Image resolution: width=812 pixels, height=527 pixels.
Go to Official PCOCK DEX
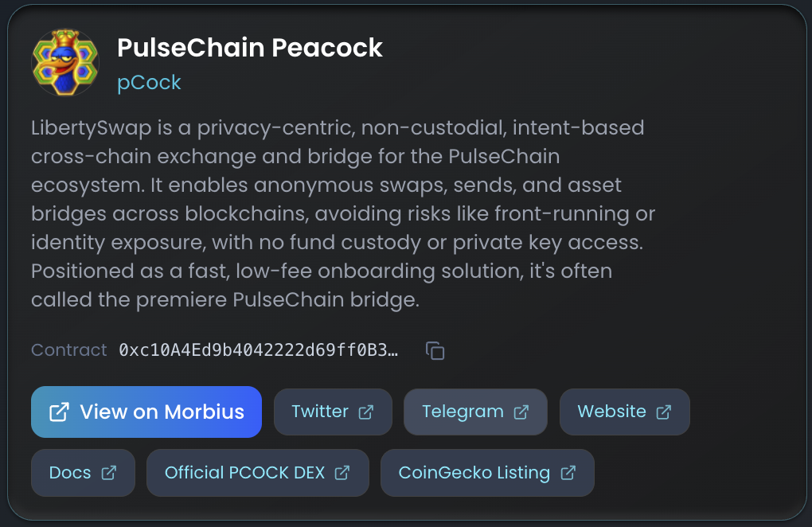tap(244, 473)
